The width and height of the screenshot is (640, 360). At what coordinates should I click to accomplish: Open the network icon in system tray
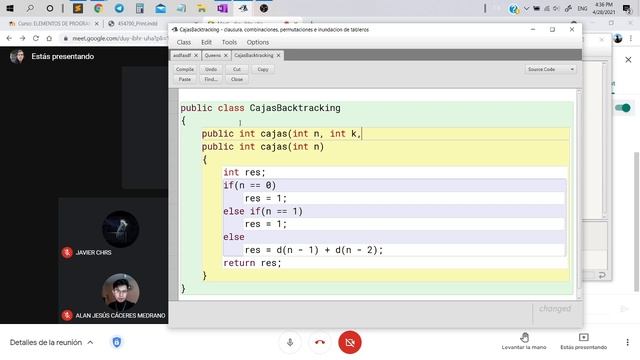[x=547, y=8]
